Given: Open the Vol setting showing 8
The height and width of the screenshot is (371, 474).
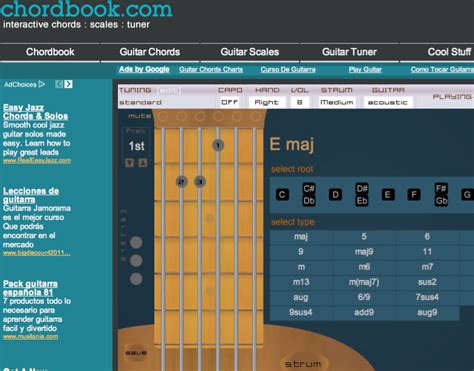Looking at the screenshot, I should [x=300, y=102].
